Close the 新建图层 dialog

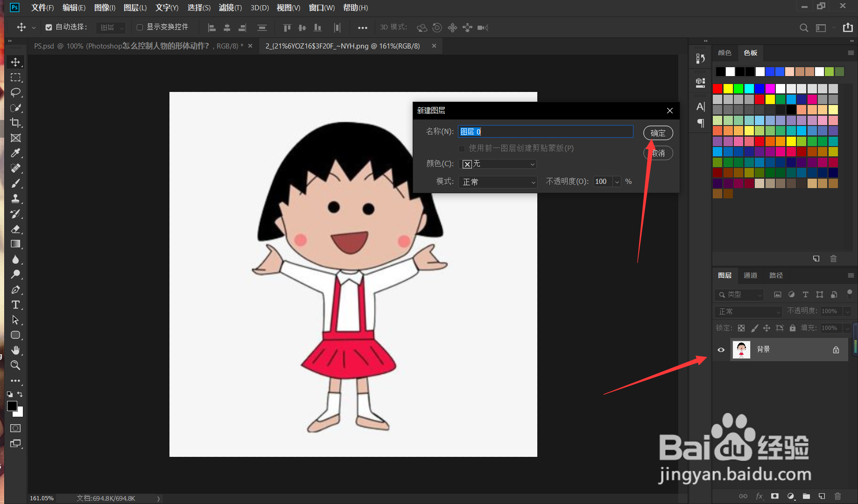[x=670, y=111]
